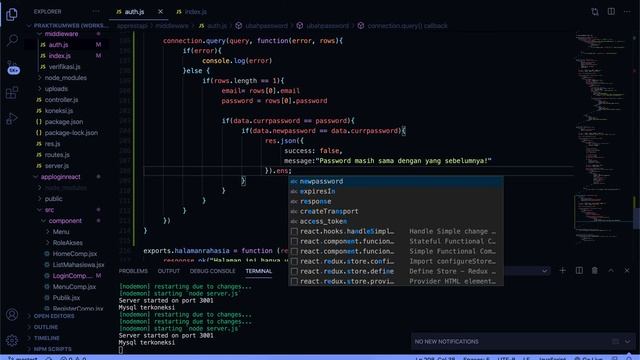Open verifikasi.js file
The image size is (640, 360).
tap(64, 67)
